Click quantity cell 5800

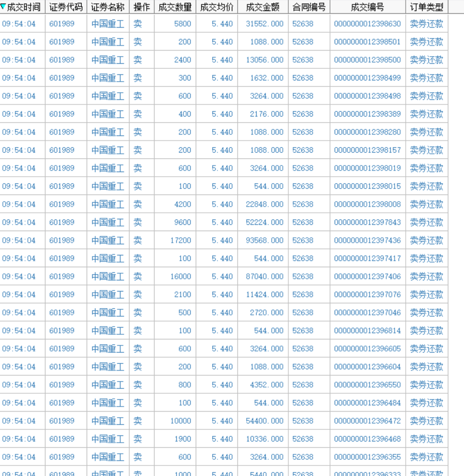pos(182,24)
